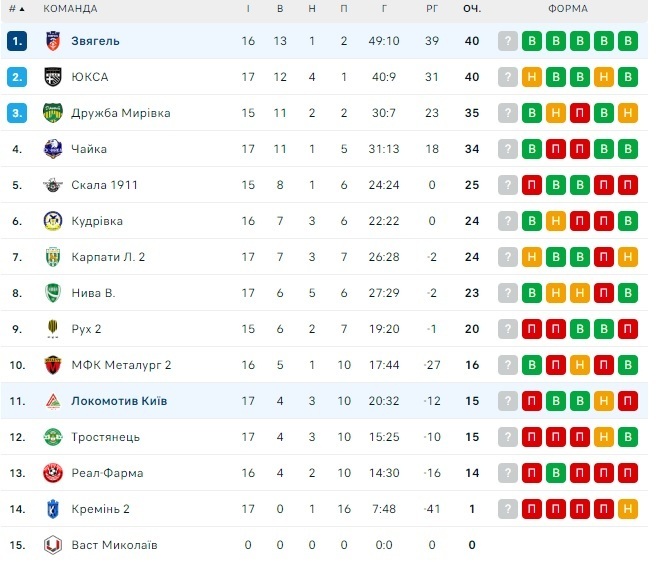The width and height of the screenshot is (659, 562).
Task: Select the Скала 1911 team crest
Action: (x=54, y=185)
